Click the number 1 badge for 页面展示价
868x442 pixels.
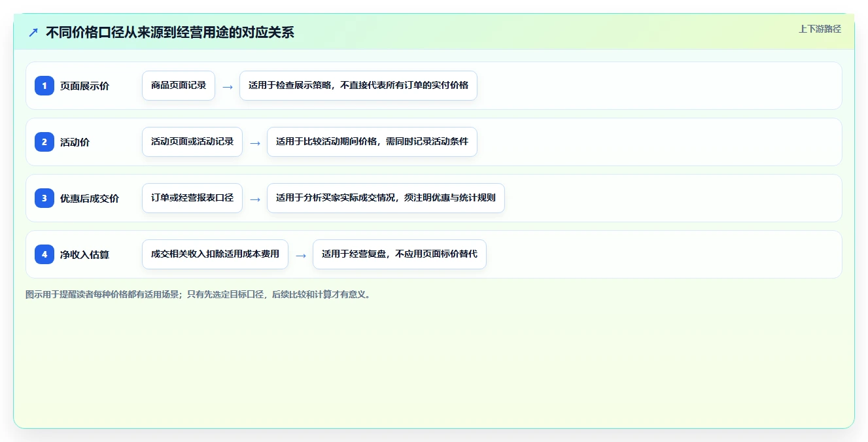[44, 86]
